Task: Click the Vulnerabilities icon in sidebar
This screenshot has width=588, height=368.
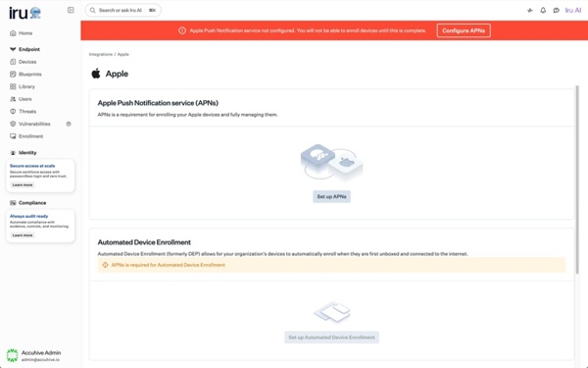Action: click(x=13, y=124)
